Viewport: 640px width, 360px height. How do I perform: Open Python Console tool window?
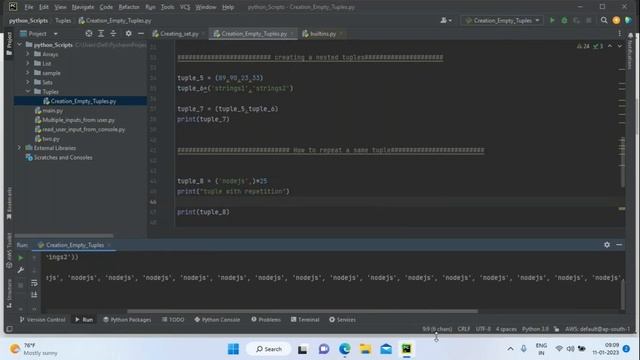217,320
